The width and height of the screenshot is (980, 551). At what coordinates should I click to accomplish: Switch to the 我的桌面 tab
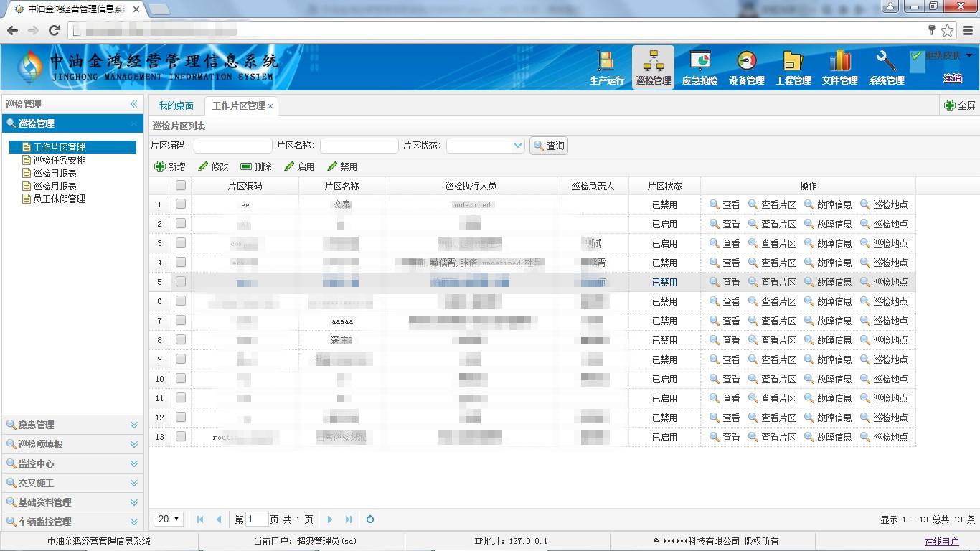[x=176, y=105]
